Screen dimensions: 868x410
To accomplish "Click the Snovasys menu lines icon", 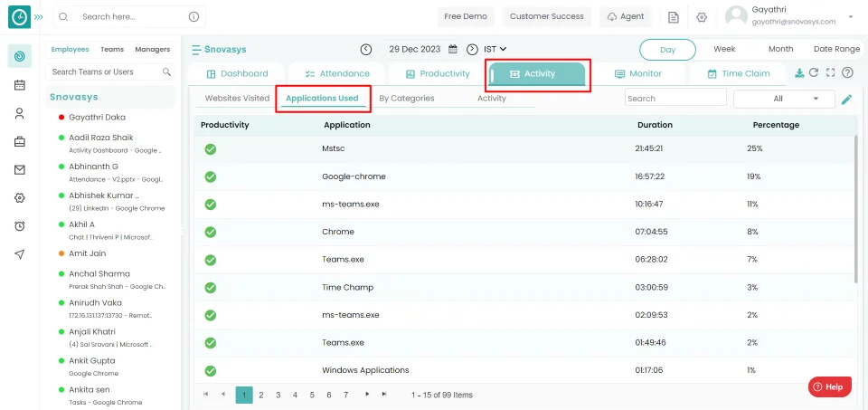I will [x=196, y=50].
